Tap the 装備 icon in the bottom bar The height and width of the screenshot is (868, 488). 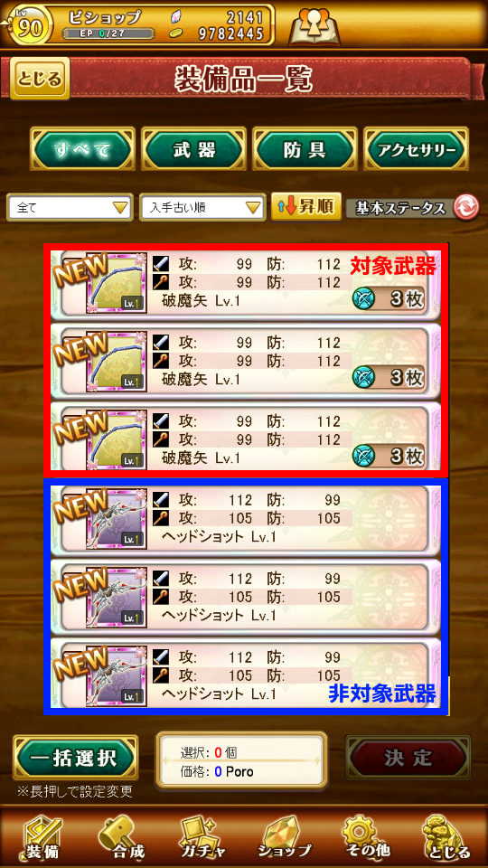point(42,837)
